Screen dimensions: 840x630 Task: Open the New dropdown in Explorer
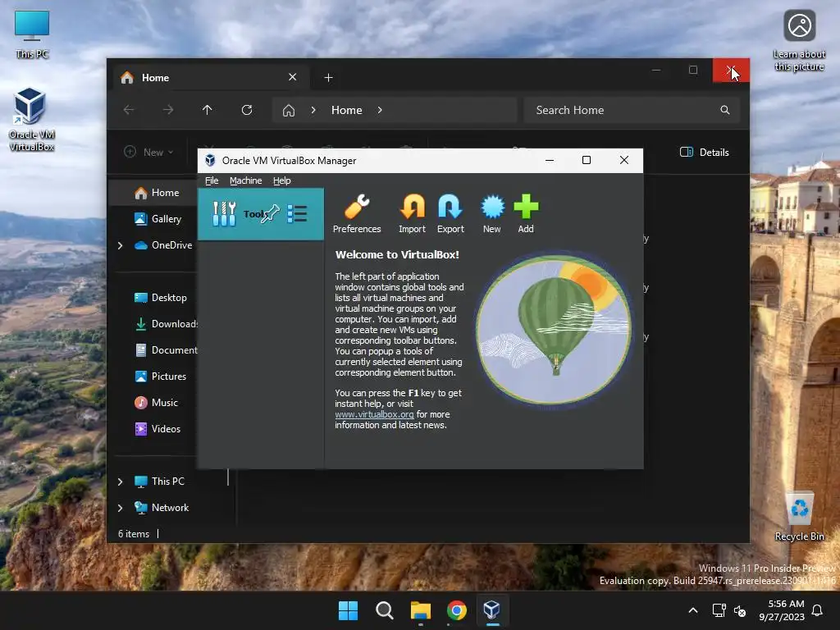coord(149,152)
